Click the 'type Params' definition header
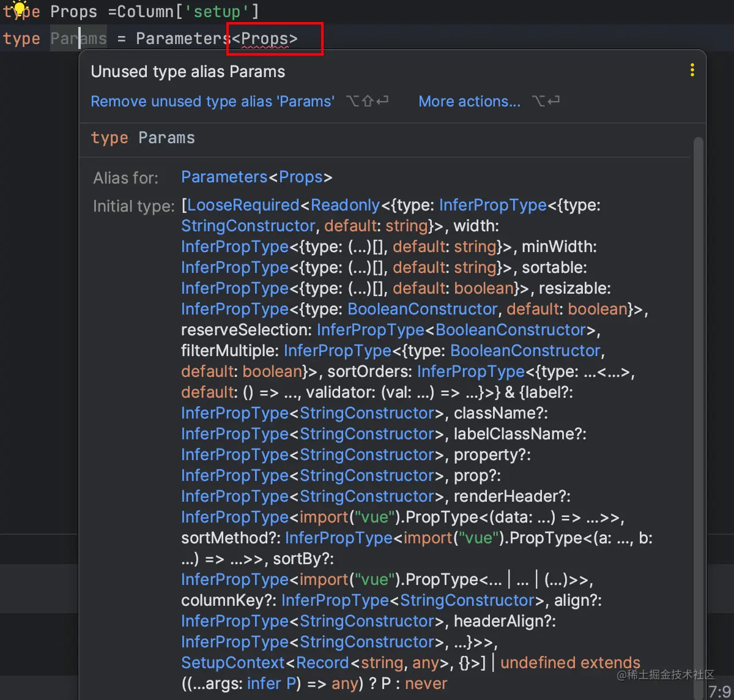734x700 pixels. [143, 138]
